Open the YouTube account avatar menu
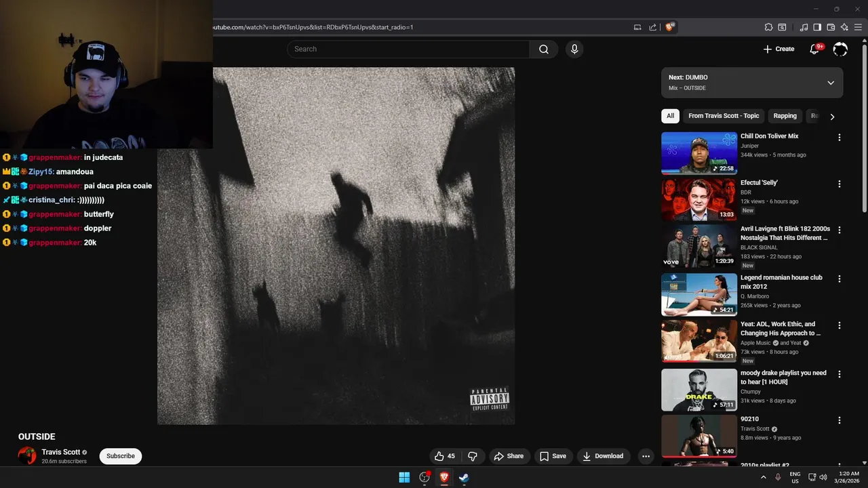868x488 pixels. click(x=840, y=49)
